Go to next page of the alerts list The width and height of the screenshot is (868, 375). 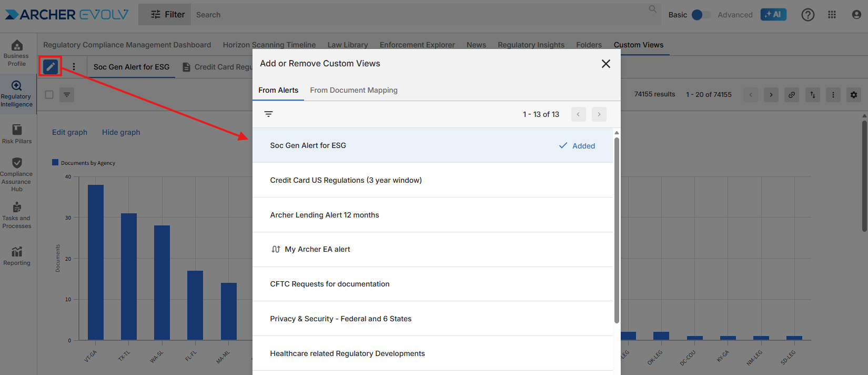[599, 114]
